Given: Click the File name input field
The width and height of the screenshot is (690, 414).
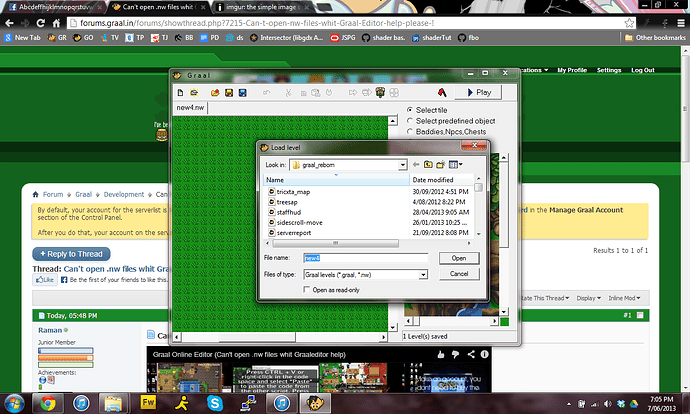Looking at the screenshot, I should point(365,258).
